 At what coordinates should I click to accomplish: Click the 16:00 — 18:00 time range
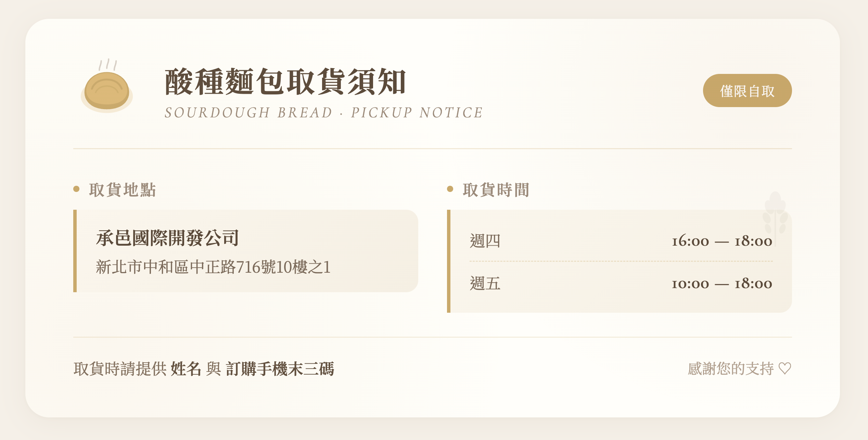[722, 241]
